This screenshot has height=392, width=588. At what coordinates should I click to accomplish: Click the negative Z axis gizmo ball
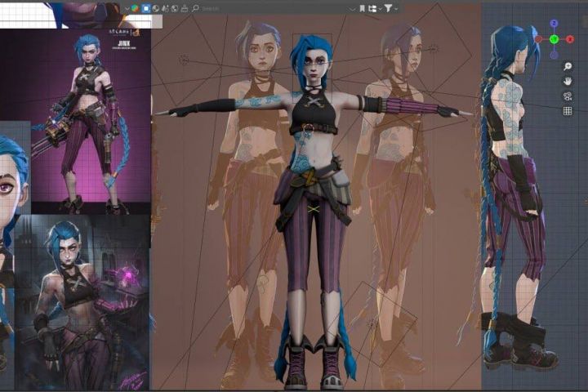pos(555,55)
